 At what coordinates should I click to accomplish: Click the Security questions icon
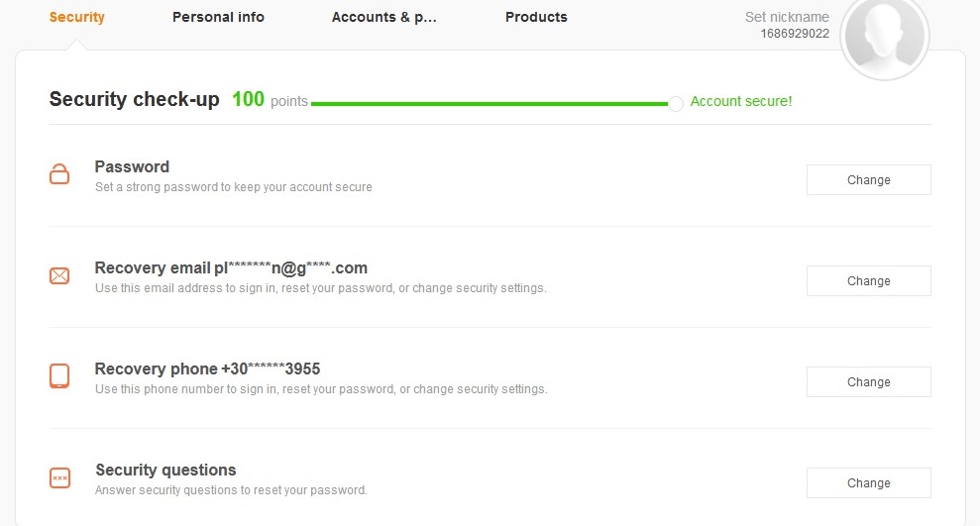[59, 478]
